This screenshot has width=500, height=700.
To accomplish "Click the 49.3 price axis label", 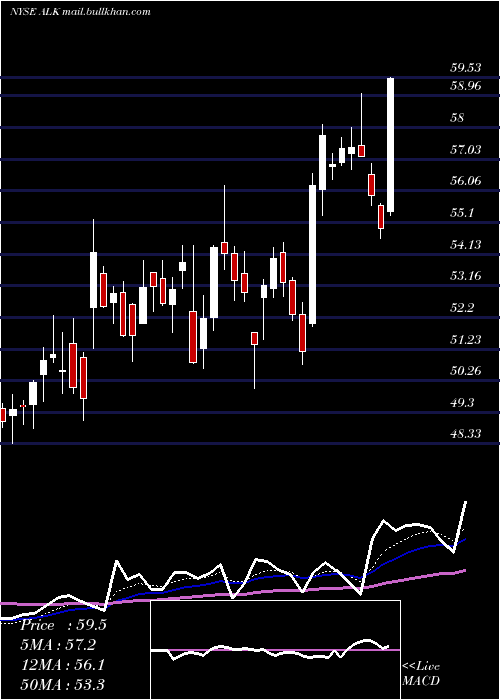I will point(462,403).
